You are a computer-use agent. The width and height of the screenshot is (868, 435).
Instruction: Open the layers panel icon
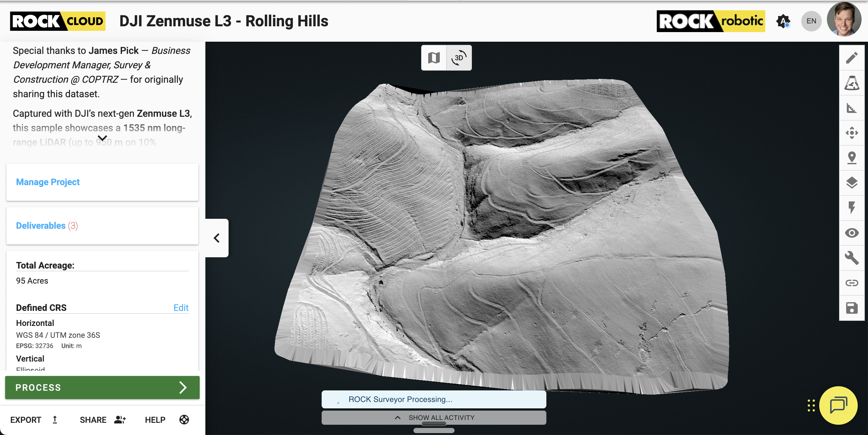click(852, 183)
